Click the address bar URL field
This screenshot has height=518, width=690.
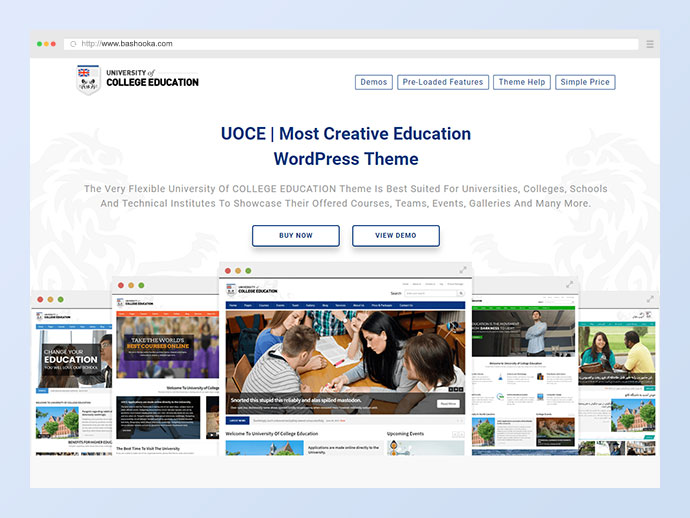[351, 44]
